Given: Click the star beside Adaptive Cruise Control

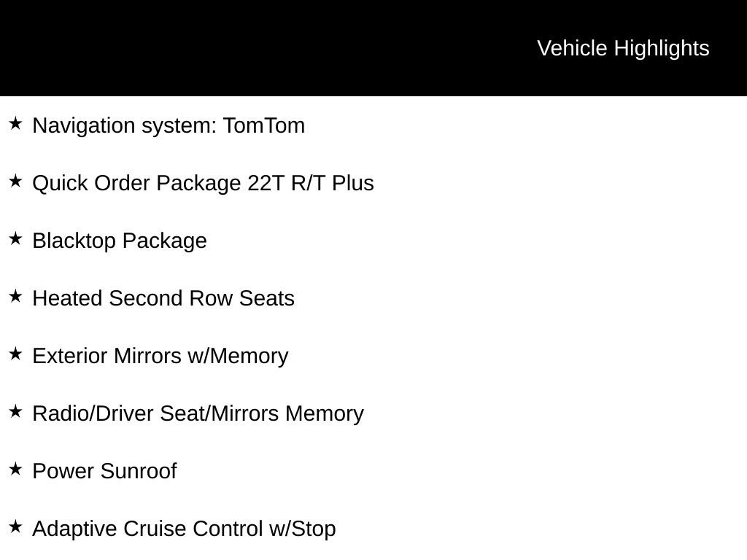Looking at the screenshot, I should pyautogui.click(x=15, y=526).
